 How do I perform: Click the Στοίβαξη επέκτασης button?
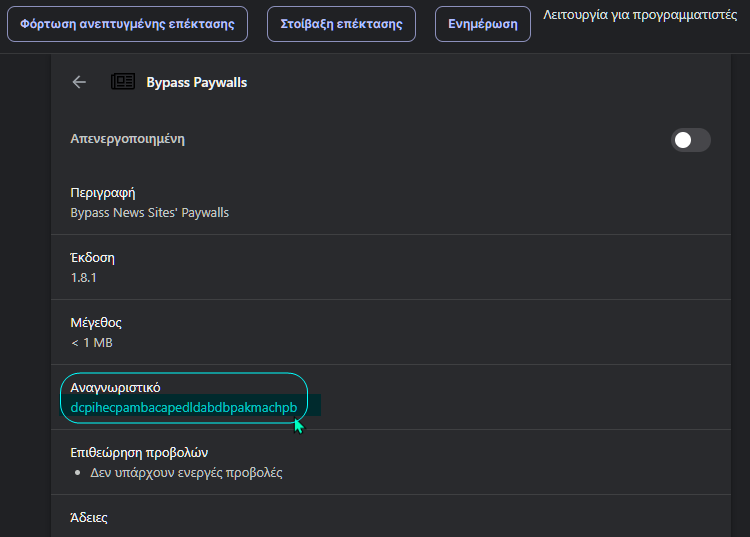pos(341,24)
